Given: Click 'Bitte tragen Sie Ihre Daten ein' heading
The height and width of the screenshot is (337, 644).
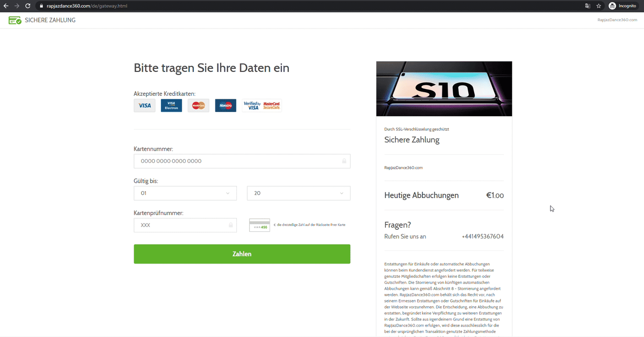Looking at the screenshot, I should pos(211,68).
